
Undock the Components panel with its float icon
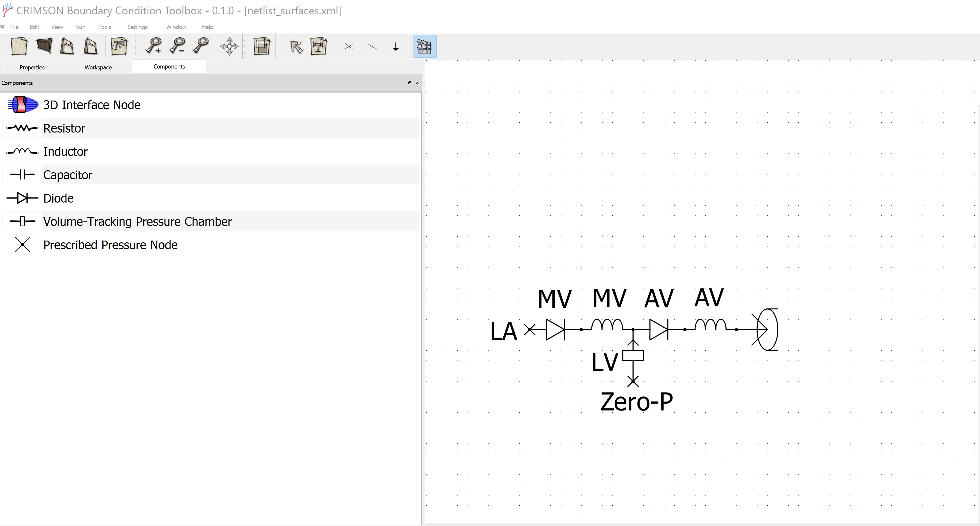[x=409, y=83]
